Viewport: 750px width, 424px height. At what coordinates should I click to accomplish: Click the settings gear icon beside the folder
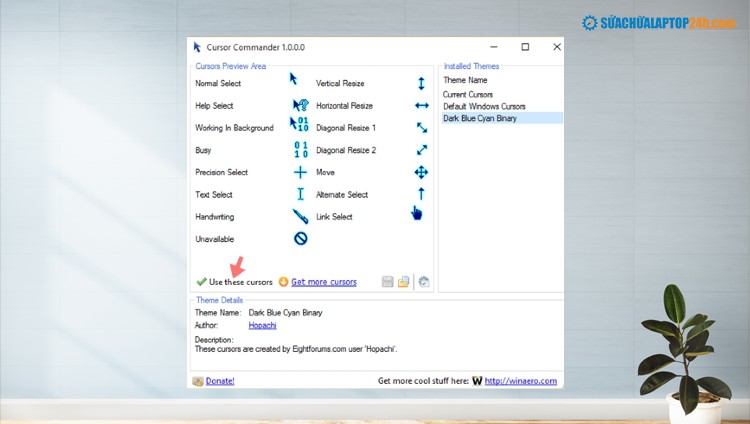[x=424, y=282]
